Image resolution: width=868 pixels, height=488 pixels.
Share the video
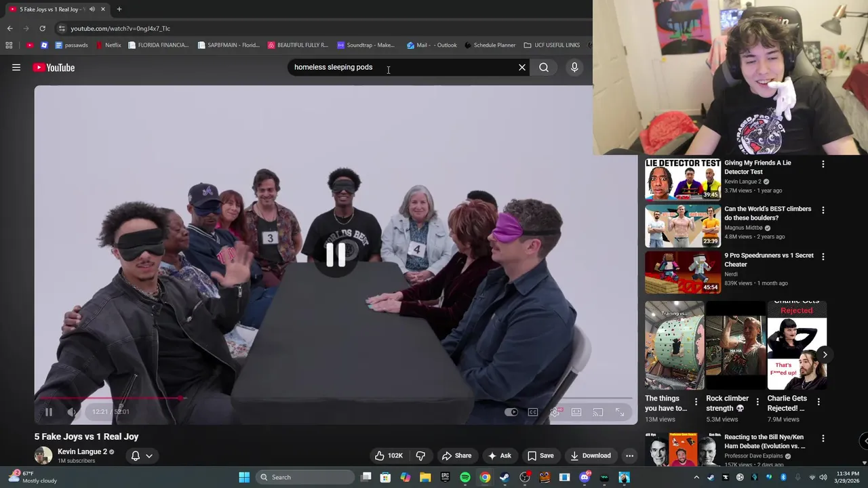(x=456, y=455)
